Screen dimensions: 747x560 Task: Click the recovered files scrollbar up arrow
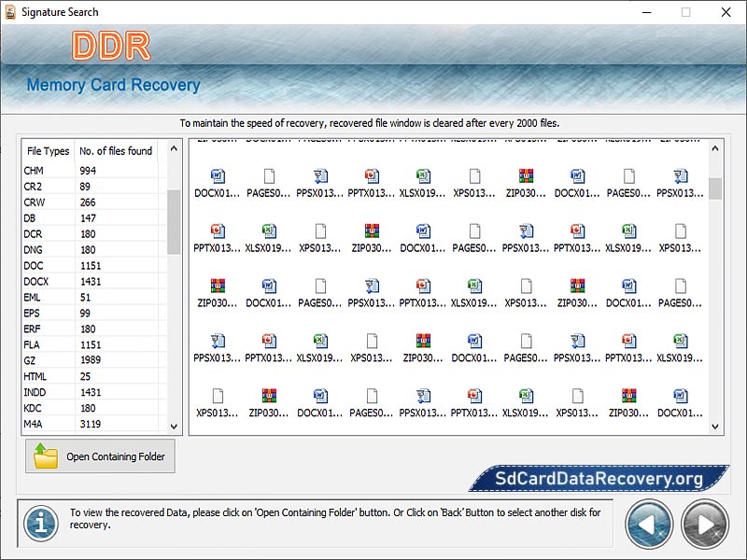click(x=716, y=147)
